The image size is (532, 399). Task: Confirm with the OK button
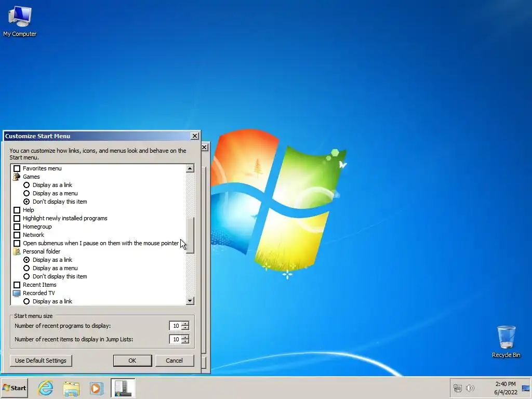(x=132, y=361)
